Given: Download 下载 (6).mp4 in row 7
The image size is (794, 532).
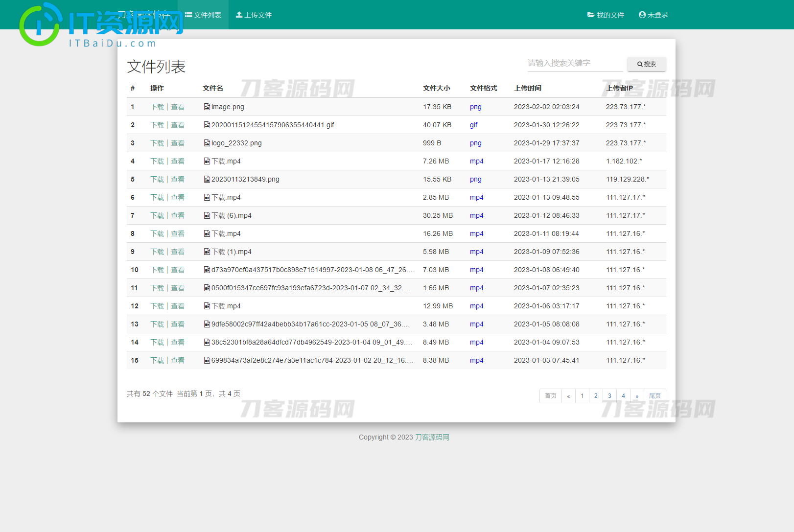Looking at the screenshot, I should [x=157, y=215].
